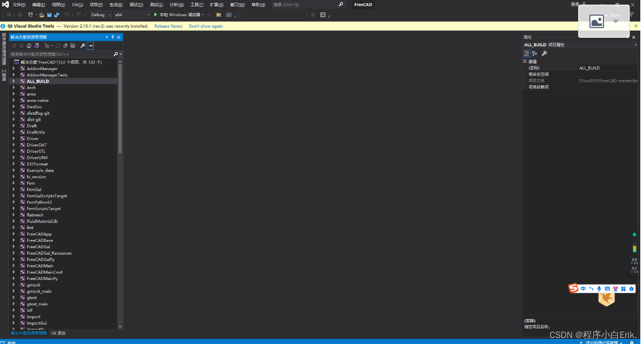Click the Save All icon in the toolbar
The image size is (644, 344).
tap(57, 15)
